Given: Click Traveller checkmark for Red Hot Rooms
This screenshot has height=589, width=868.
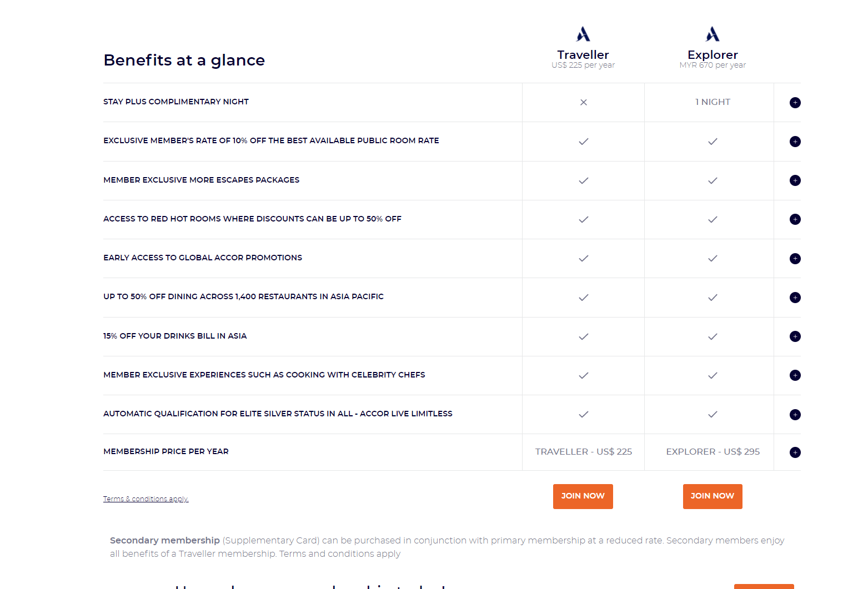Looking at the screenshot, I should coord(584,219).
